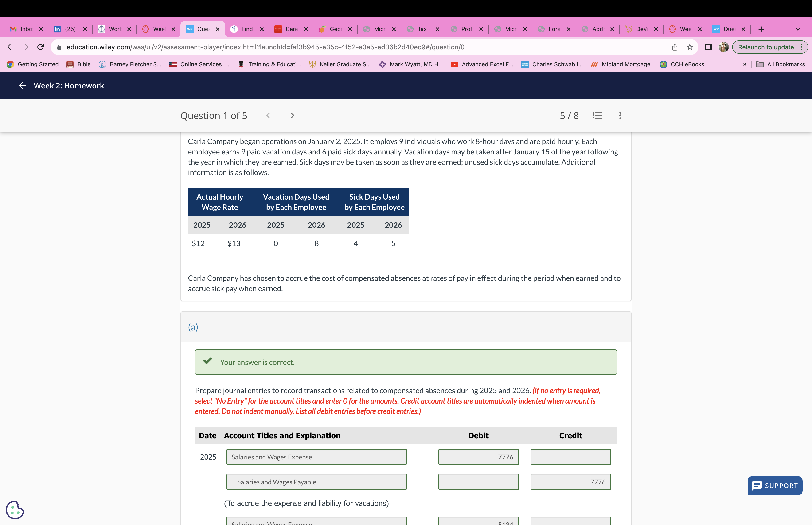Screen dimensions: 812x525
Task: Open the question list icon
Action: 597,116
